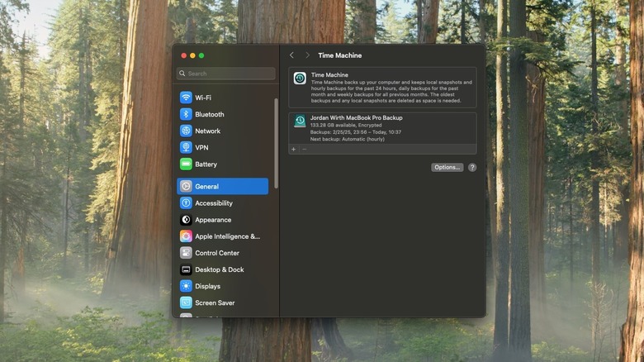Click the Time Machine header icon
644x362 pixels.
pos(300,79)
